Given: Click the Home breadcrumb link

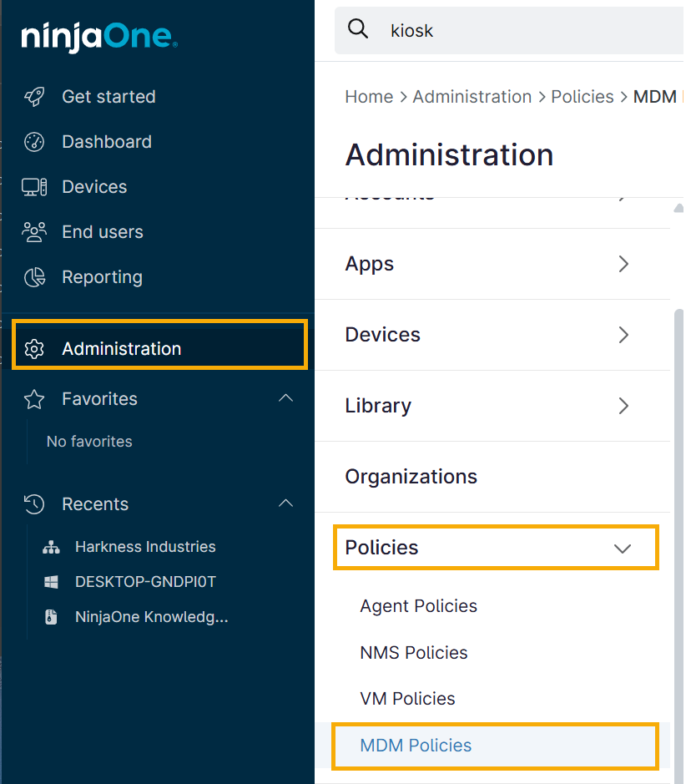Looking at the screenshot, I should pos(369,96).
